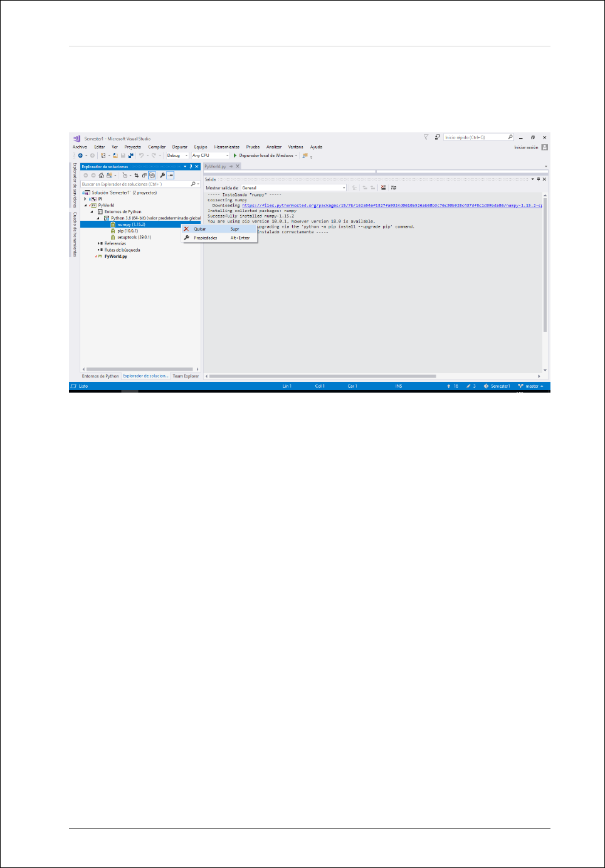Open Cuadro de herramientas side tab
This screenshot has width=605, height=868.
[x=74, y=235]
